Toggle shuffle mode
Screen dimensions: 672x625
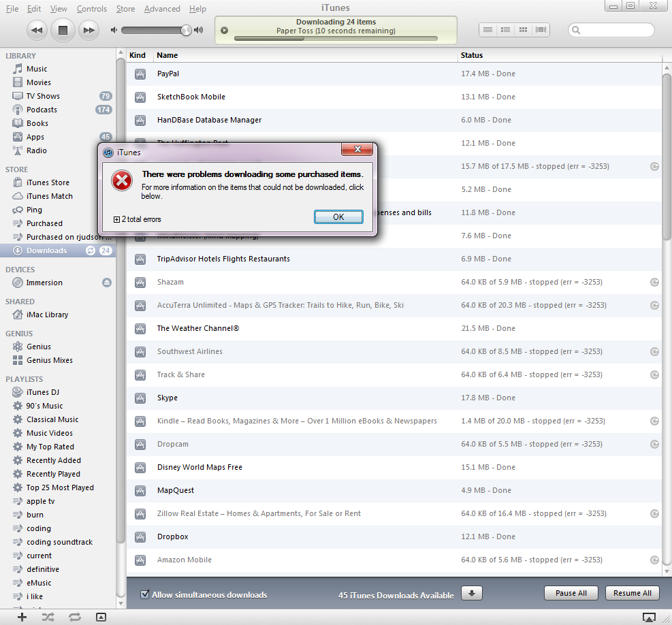point(48,618)
